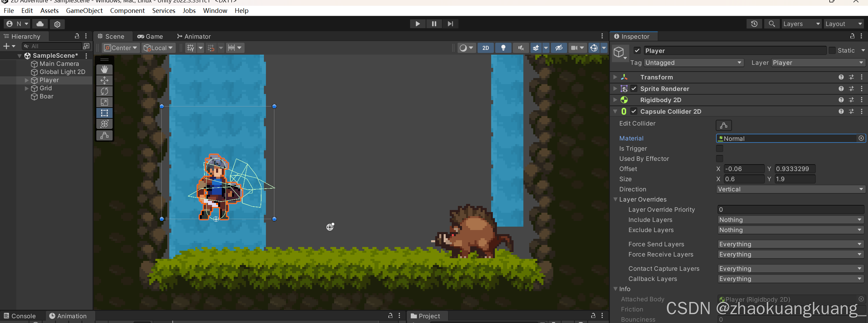Collapse the Layer Overrides section

tap(615, 199)
